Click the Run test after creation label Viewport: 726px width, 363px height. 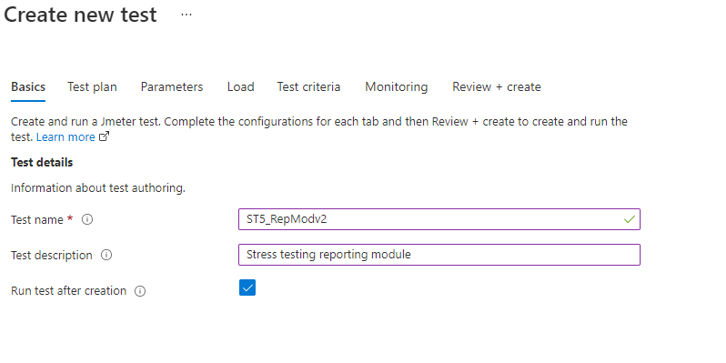tap(69, 291)
